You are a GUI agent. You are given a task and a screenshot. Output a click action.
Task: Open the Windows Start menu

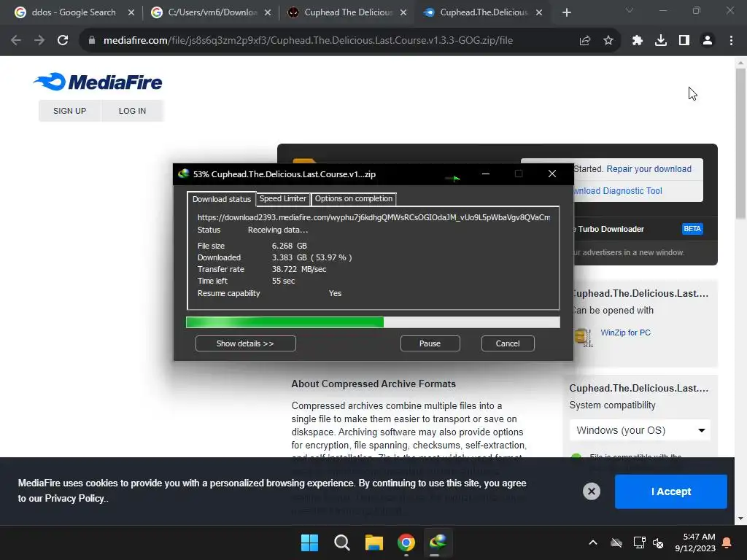point(309,542)
